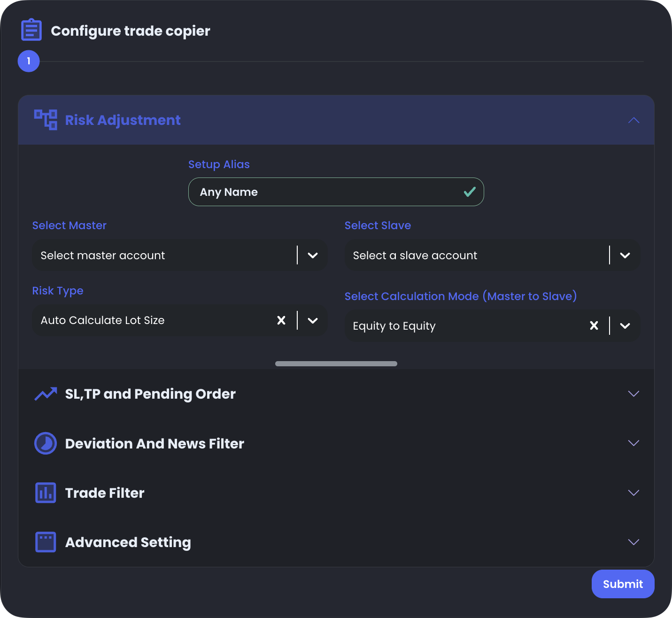Image resolution: width=672 pixels, height=618 pixels.
Task: Click the Risk Adjustment hierarchy icon
Action: (x=46, y=120)
